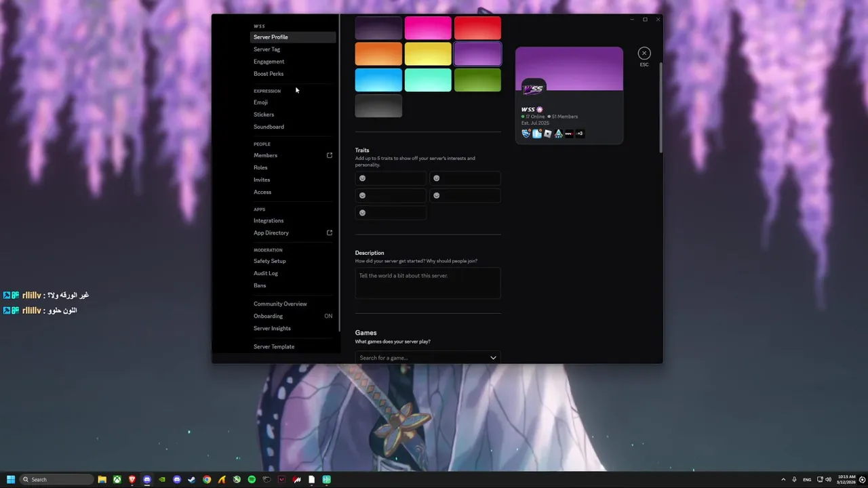Click the settings panel vertical scrollbar
The height and width of the screenshot is (488, 868).
point(660,106)
